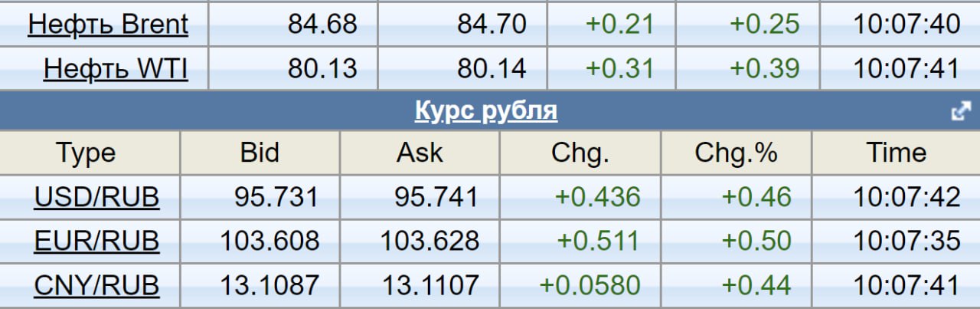980x309 pixels.
Task: Click the EUR/RUB percent change +0.50
Action: (x=756, y=242)
